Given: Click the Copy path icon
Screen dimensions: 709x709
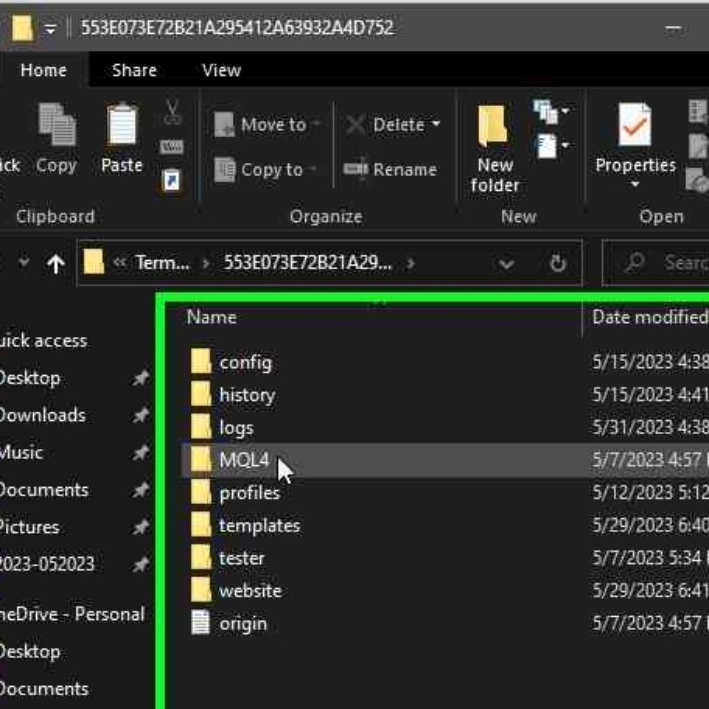Looking at the screenshot, I should pyautogui.click(x=172, y=147).
